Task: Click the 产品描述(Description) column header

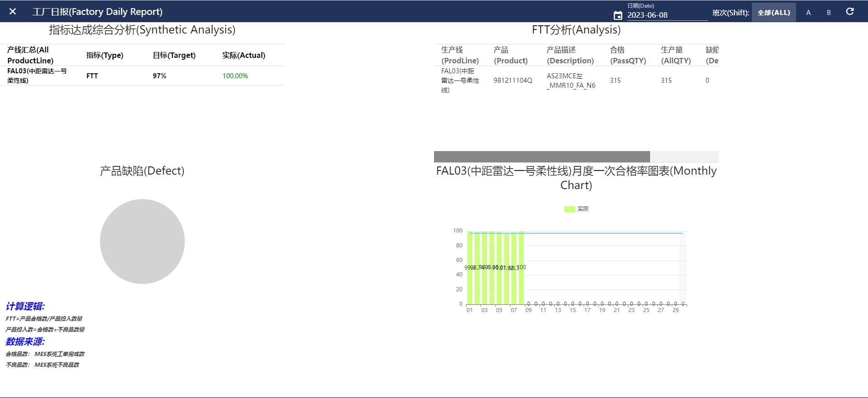Action: (570, 55)
